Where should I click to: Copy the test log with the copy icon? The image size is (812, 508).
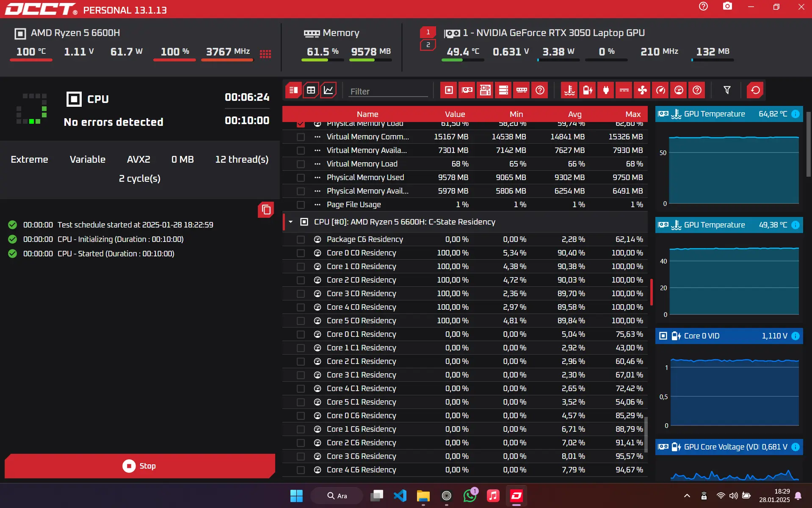(x=266, y=210)
